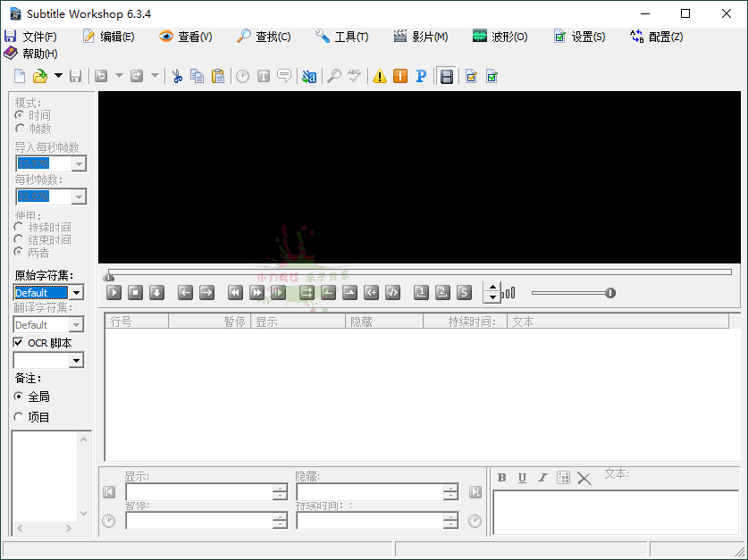Open the 翻译字符集 dropdown
This screenshot has height=560, width=748.
[x=74, y=324]
